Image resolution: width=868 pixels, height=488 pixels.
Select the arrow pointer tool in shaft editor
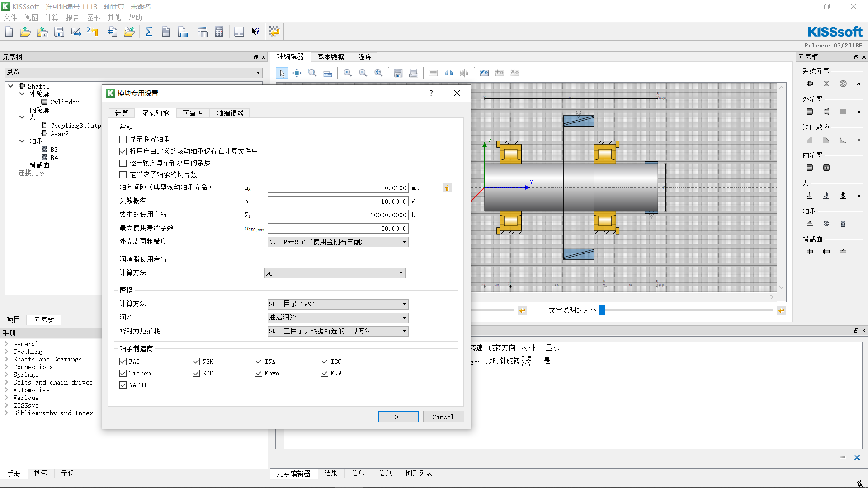pyautogui.click(x=282, y=73)
